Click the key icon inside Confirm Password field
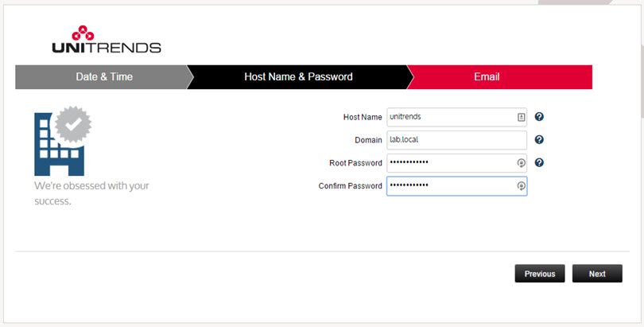This screenshot has height=327, width=644. [x=521, y=186]
